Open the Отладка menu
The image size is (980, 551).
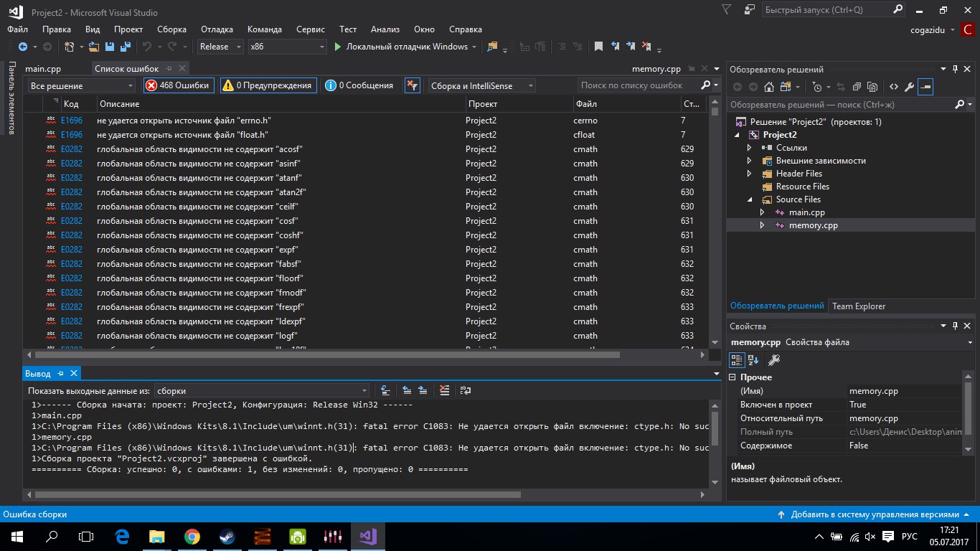pyautogui.click(x=217, y=29)
